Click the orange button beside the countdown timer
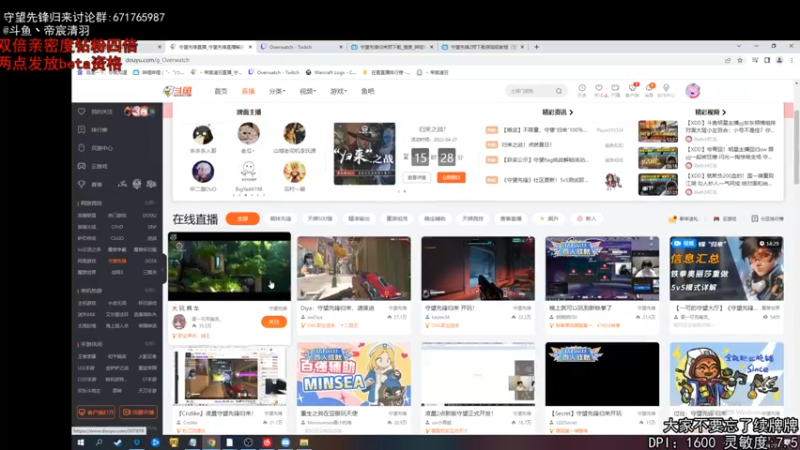Image resolution: width=800 pixels, height=450 pixels. coord(451,178)
